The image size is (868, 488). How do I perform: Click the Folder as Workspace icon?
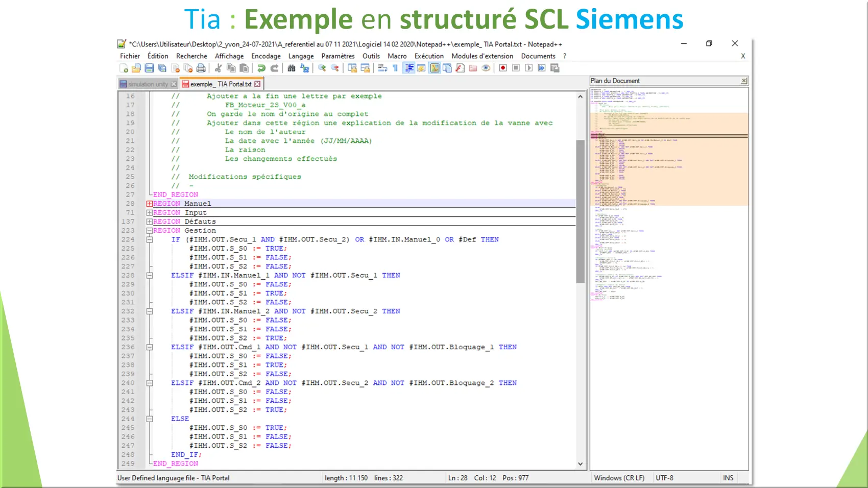coord(473,68)
